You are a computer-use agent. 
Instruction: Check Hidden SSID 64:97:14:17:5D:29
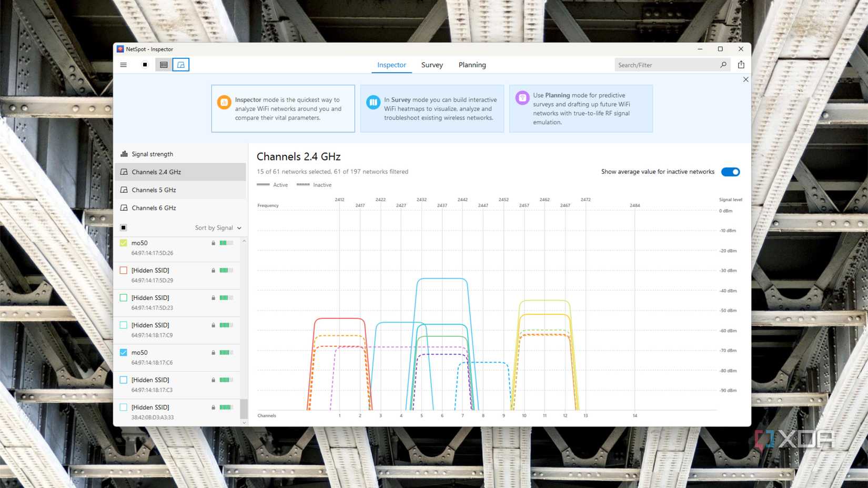(x=123, y=270)
